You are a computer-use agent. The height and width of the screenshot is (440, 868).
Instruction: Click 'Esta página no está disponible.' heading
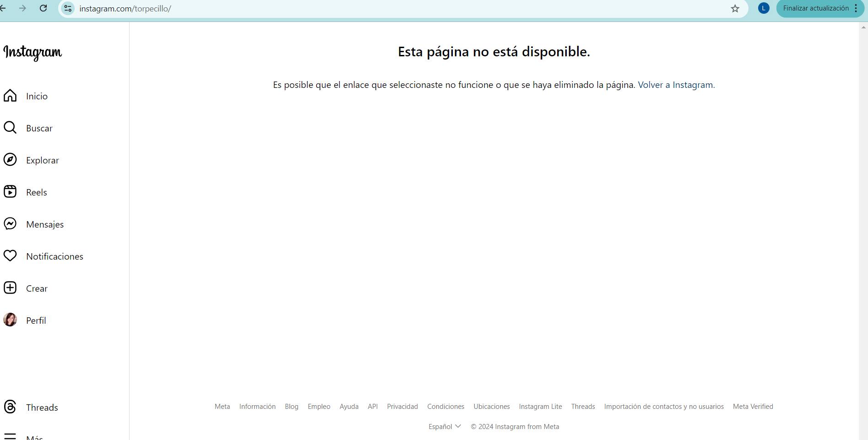coord(494,52)
